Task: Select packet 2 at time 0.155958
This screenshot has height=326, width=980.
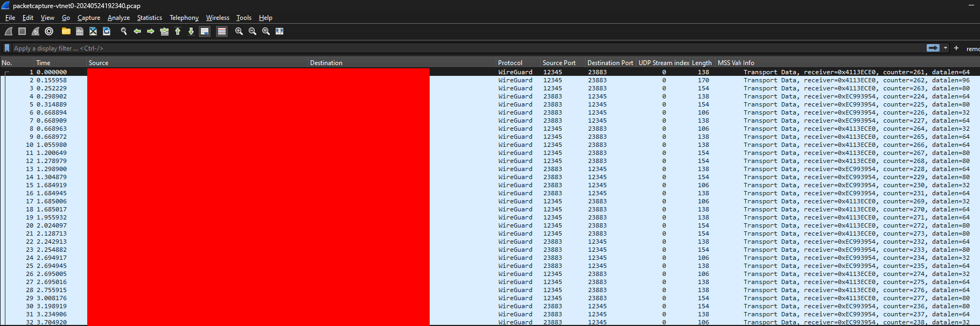Action: [490, 80]
